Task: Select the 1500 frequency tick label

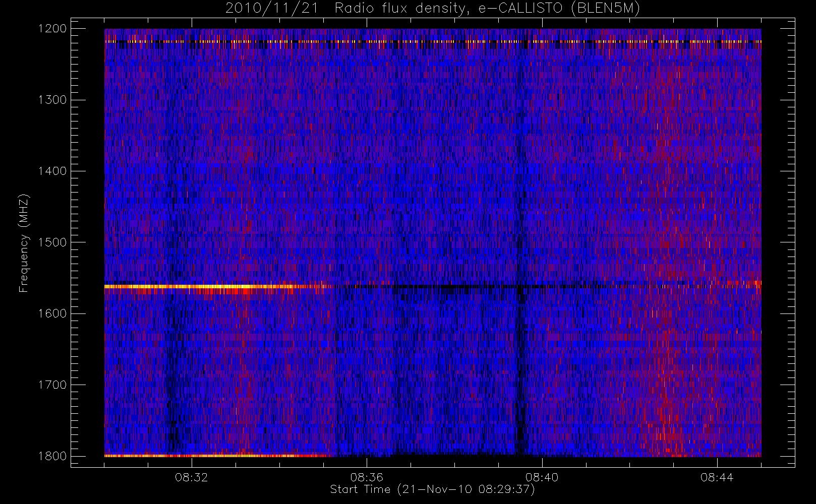Action: pos(52,242)
